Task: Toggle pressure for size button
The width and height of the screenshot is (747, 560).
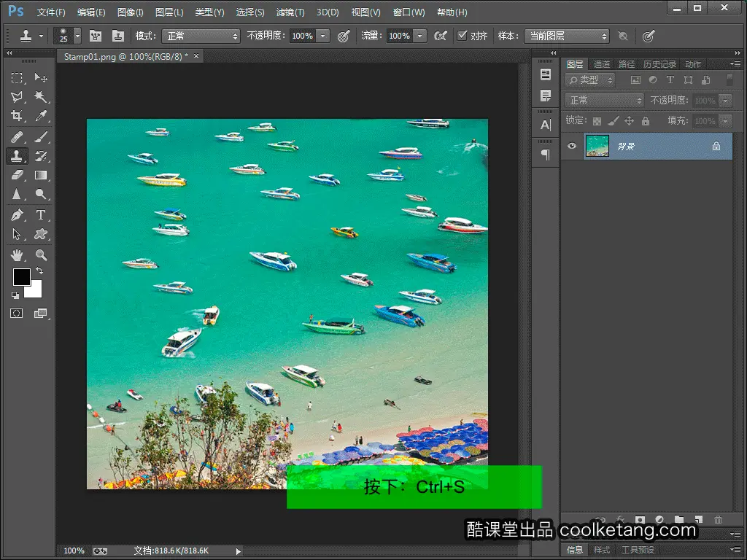Action: (648, 36)
